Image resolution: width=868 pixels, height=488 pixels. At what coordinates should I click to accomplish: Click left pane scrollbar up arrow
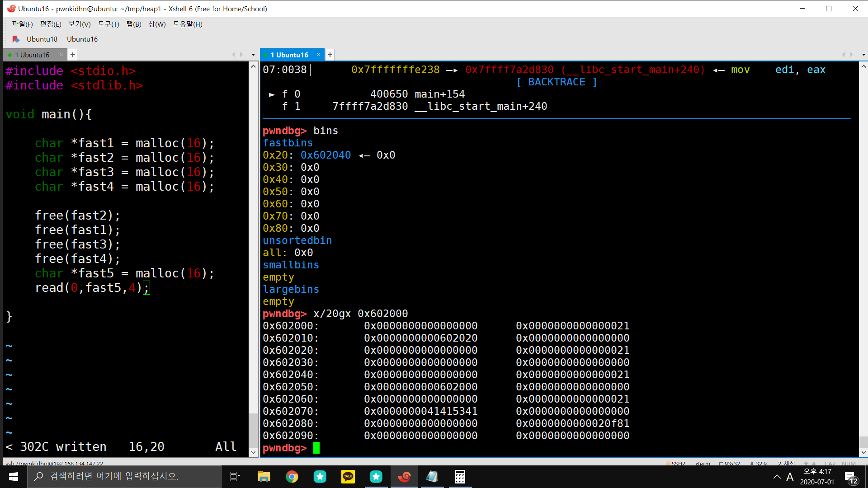[x=253, y=66]
